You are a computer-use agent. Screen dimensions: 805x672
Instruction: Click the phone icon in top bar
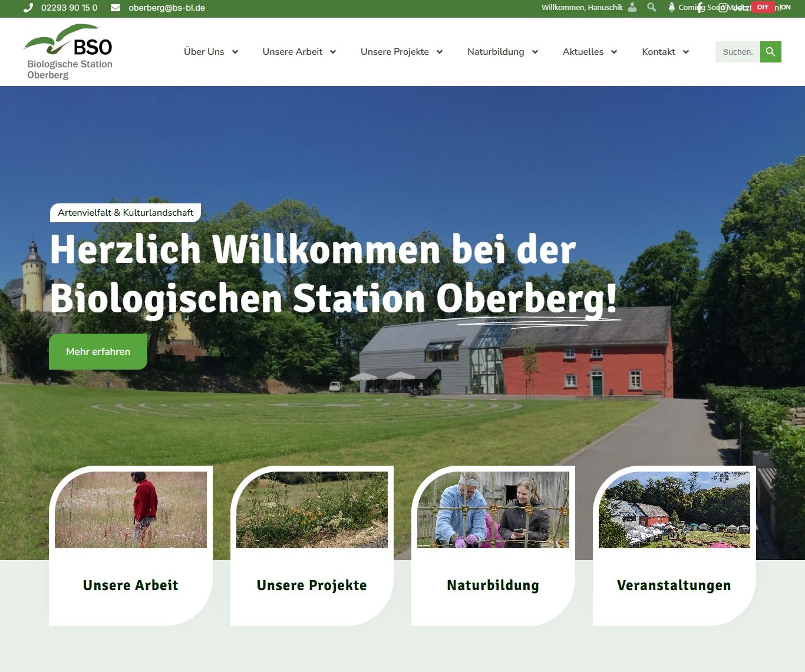(28, 8)
